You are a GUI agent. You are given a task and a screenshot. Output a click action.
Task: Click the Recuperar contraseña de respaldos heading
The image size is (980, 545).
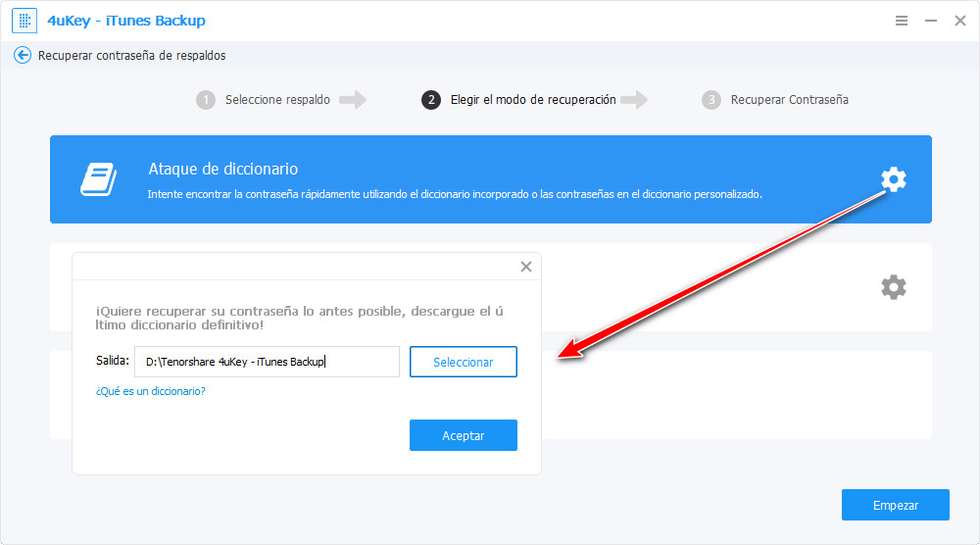coord(132,56)
